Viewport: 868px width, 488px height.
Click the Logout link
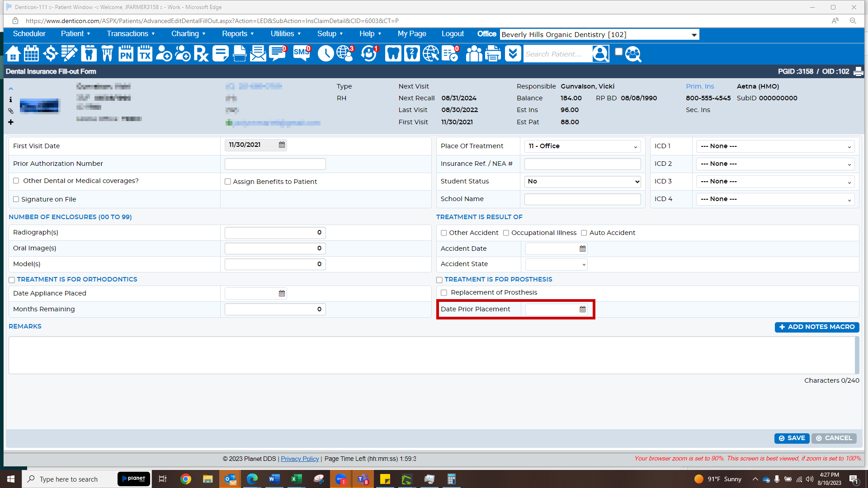(453, 34)
